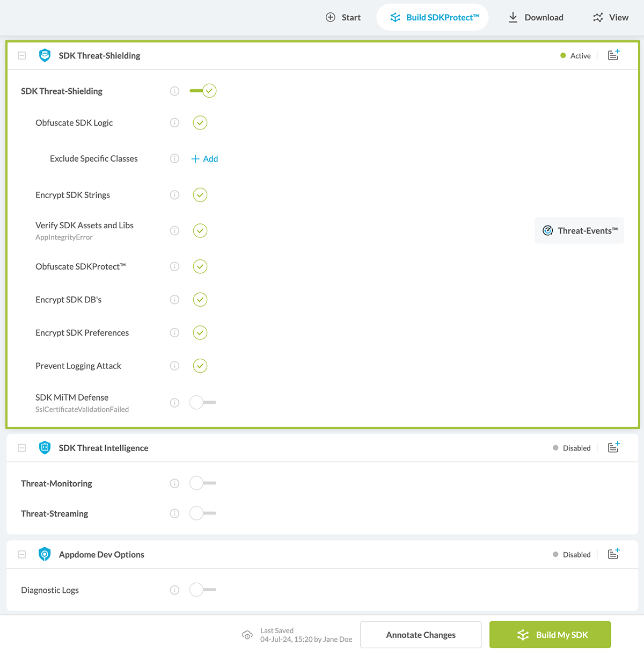Switch to the Download tab
Screen dimensions: 644x653
tap(536, 17)
